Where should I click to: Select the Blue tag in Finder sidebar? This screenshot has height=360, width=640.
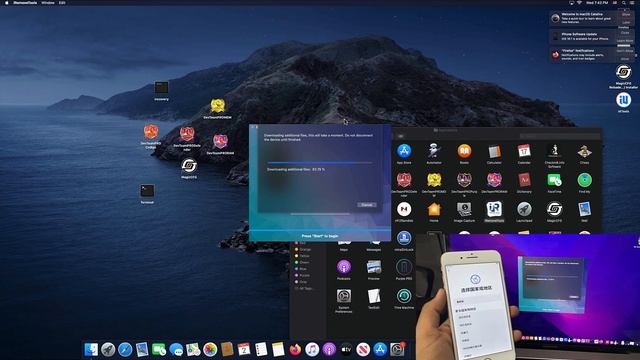click(x=303, y=269)
